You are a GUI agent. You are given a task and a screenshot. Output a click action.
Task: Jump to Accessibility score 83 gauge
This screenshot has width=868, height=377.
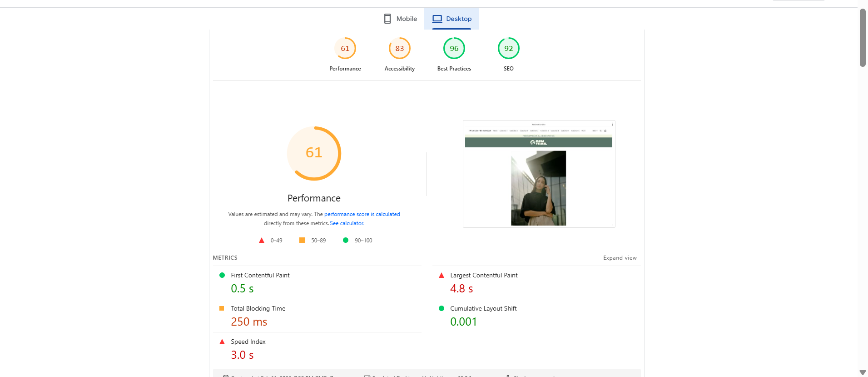pyautogui.click(x=400, y=49)
